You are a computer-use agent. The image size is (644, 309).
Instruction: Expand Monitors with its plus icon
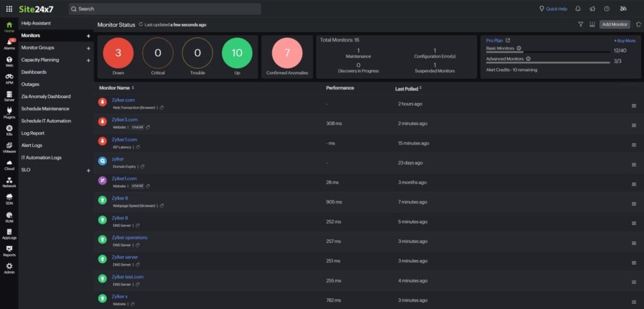88,36
